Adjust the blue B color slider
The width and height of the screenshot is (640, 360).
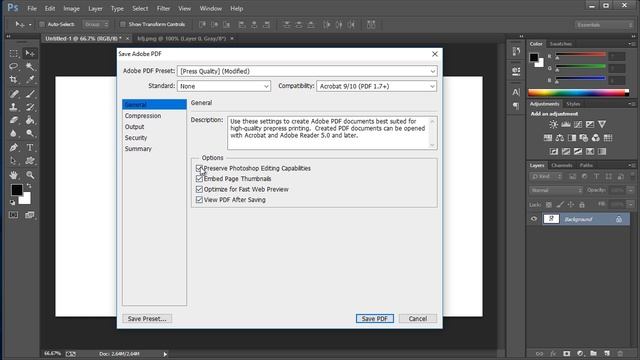tap(580, 78)
